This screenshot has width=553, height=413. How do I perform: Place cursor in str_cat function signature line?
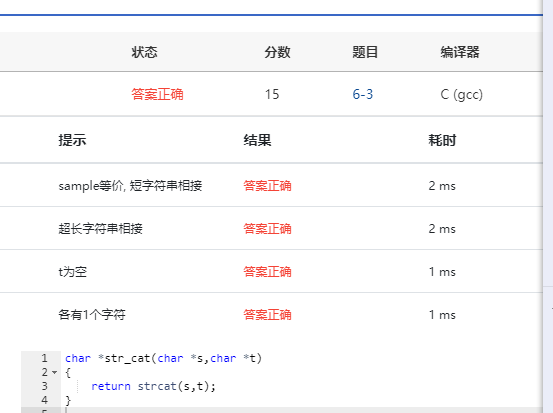[x=163, y=358]
